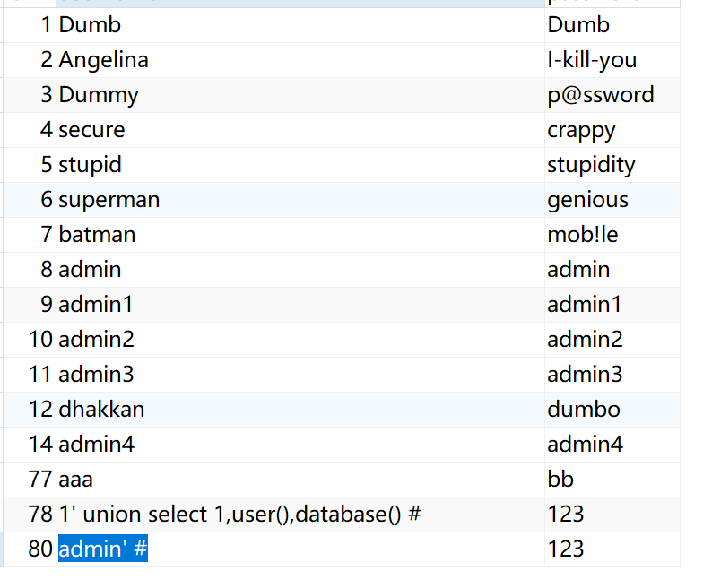Select the username cell "admin4"
The height and width of the screenshot is (588, 712).
coord(300,445)
